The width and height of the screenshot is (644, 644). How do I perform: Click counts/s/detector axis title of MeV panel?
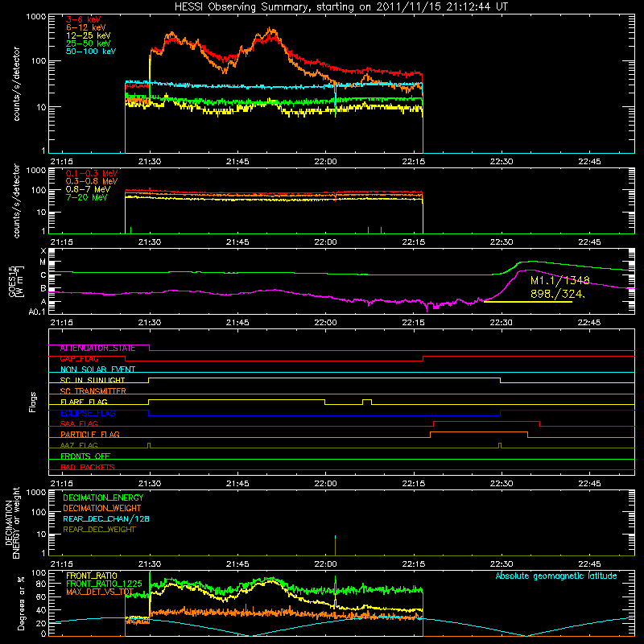[16, 200]
